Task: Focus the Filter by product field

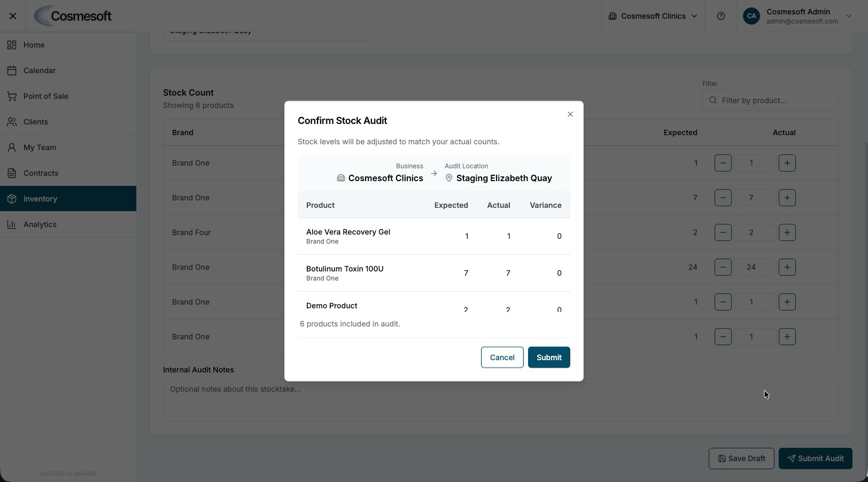Action: tap(770, 100)
